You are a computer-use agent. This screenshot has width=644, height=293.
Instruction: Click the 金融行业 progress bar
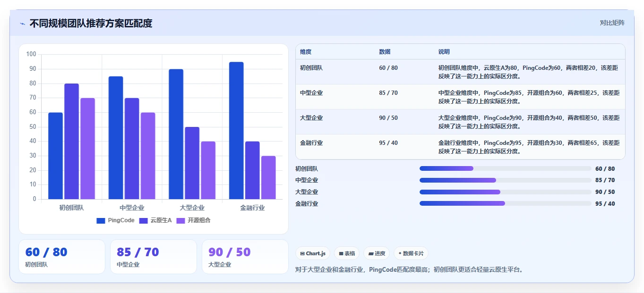coord(505,203)
